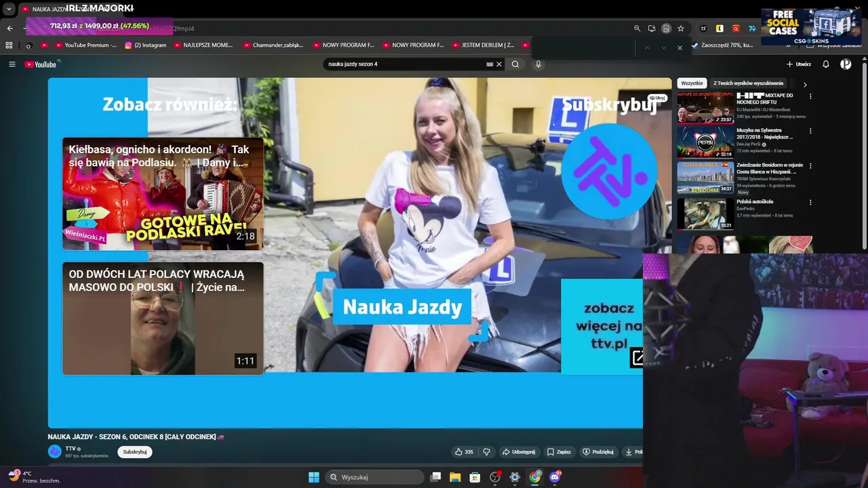The image size is (868, 488).
Task: Open File Explorer from the taskbar
Action: 455,477
